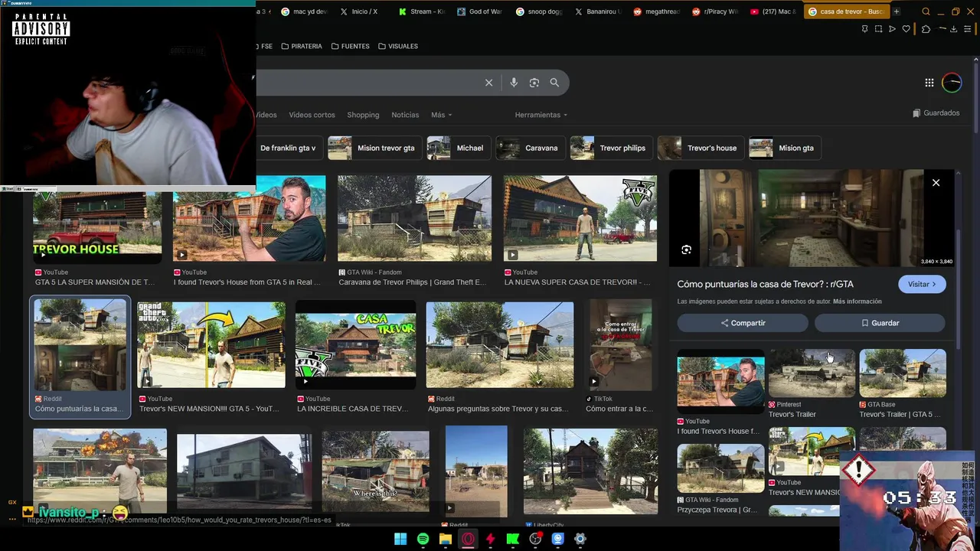Select the Trevor's house suggestion chip

tap(700, 148)
